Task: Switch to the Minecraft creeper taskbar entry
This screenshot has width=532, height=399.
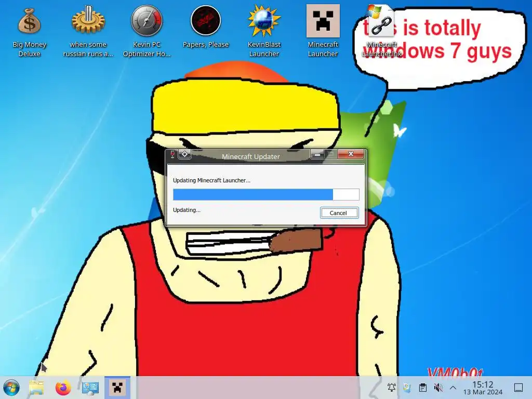Action: [x=117, y=388]
